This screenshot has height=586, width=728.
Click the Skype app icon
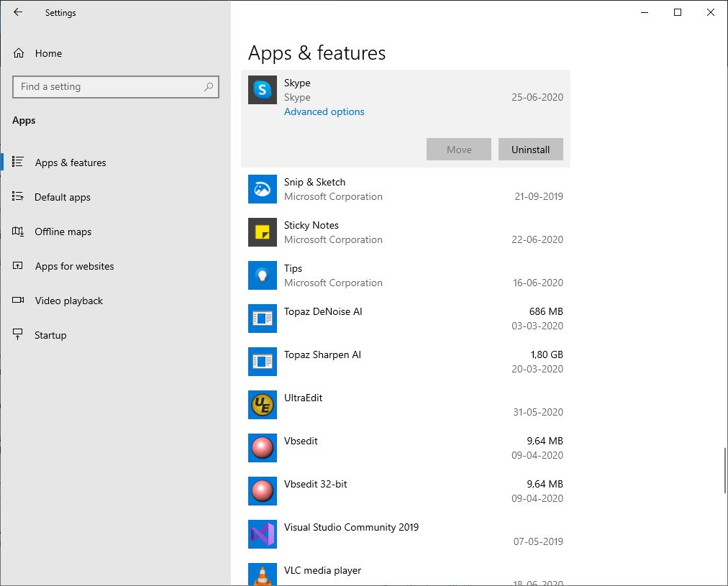click(263, 90)
